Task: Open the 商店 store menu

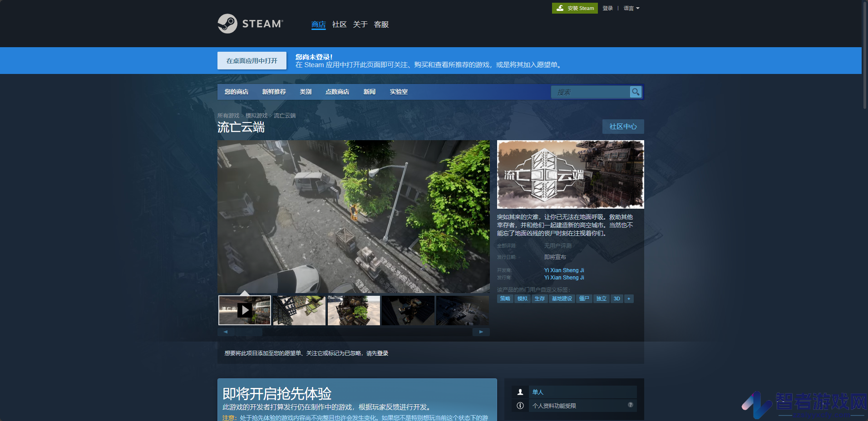Action: point(319,24)
